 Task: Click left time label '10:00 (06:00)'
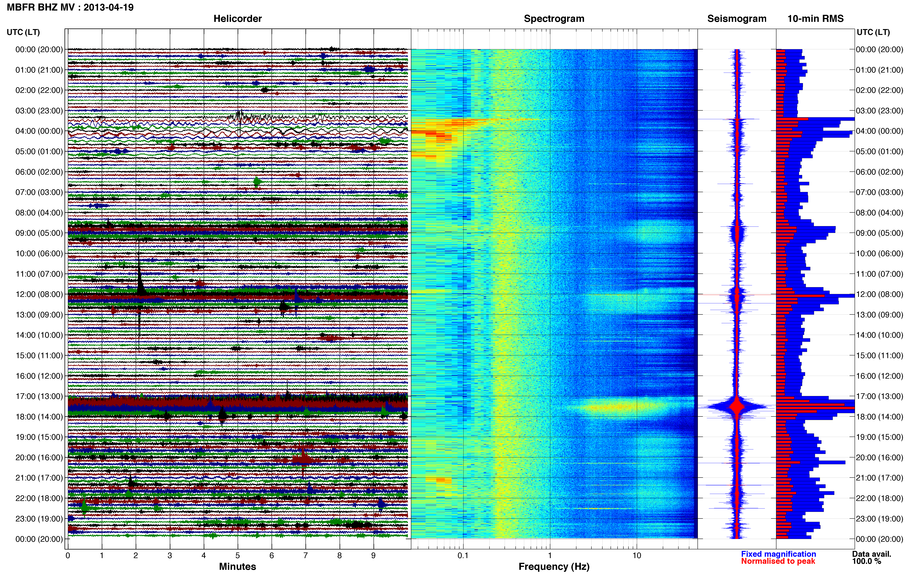coord(39,253)
